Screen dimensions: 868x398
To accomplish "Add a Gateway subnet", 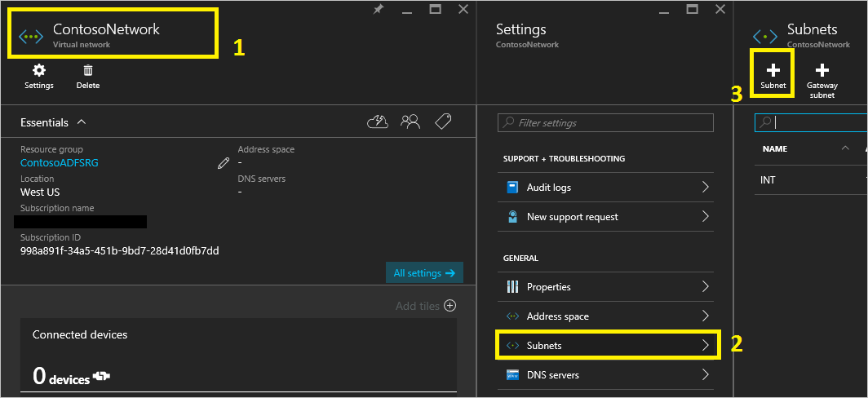I will 822,80.
